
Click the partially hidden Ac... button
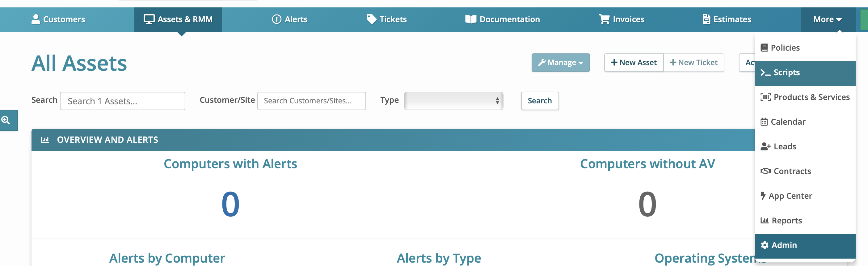(x=747, y=63)
